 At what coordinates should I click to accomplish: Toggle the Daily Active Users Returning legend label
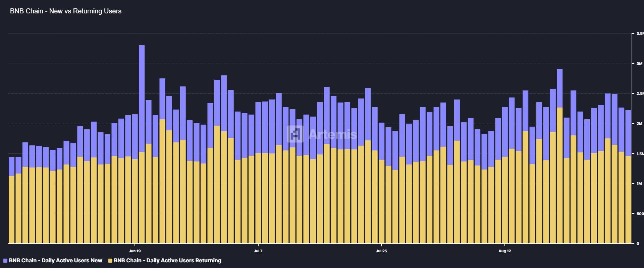(167, 261)
